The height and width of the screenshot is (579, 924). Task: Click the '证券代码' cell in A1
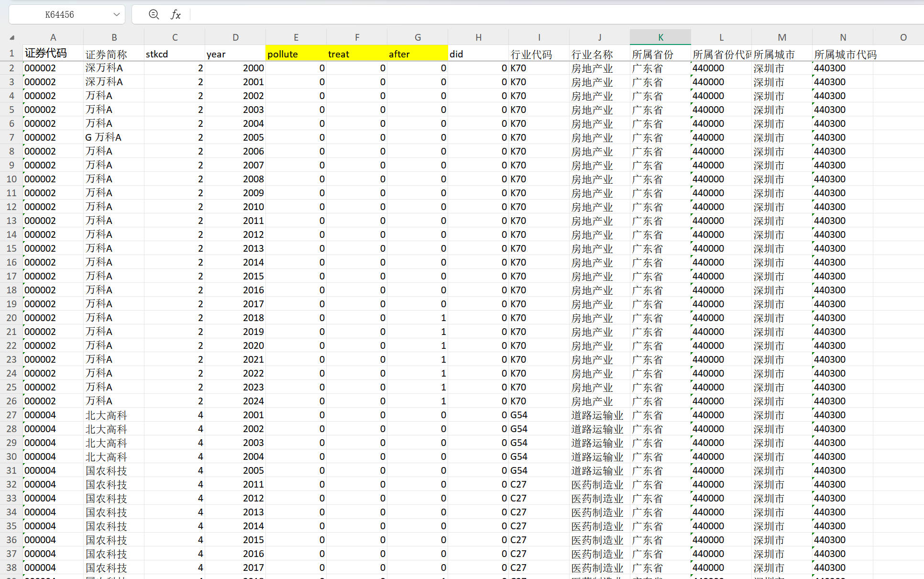pos(53,54)
